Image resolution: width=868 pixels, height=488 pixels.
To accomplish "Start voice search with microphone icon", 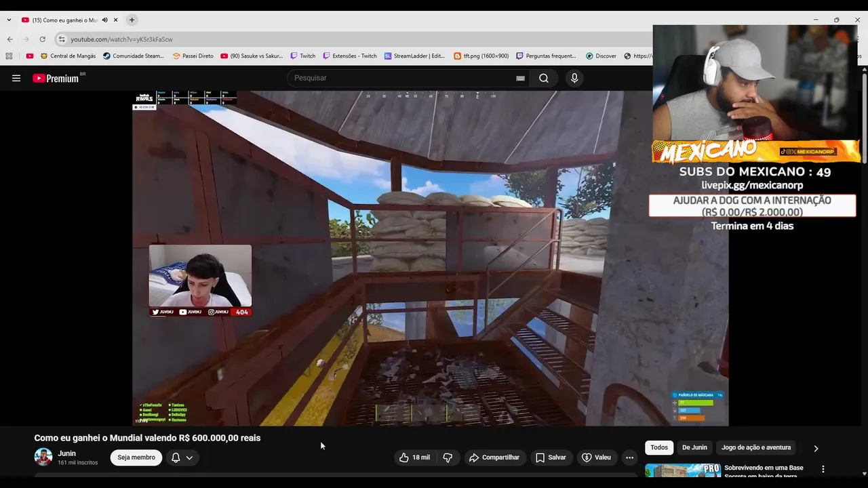I will [574, 78].
